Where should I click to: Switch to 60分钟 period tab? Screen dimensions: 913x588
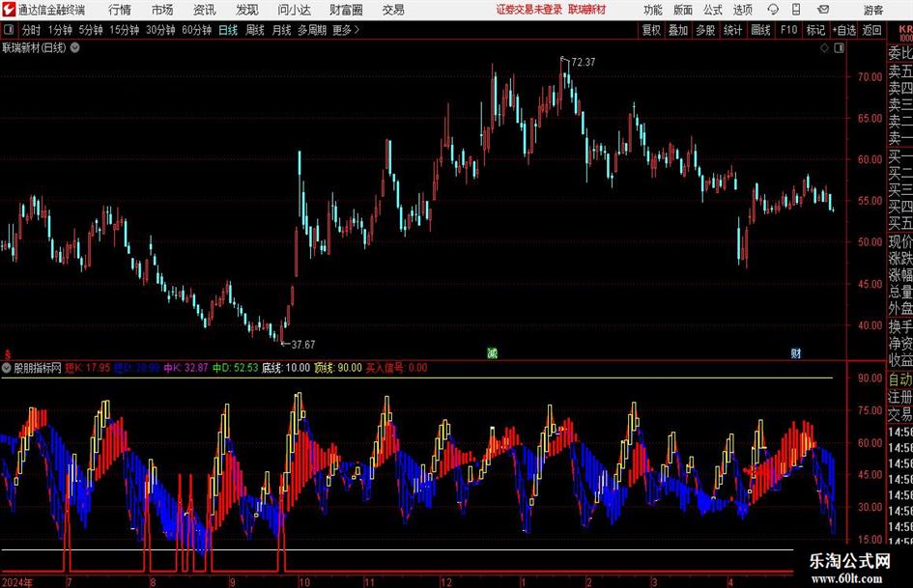point(196,30)
